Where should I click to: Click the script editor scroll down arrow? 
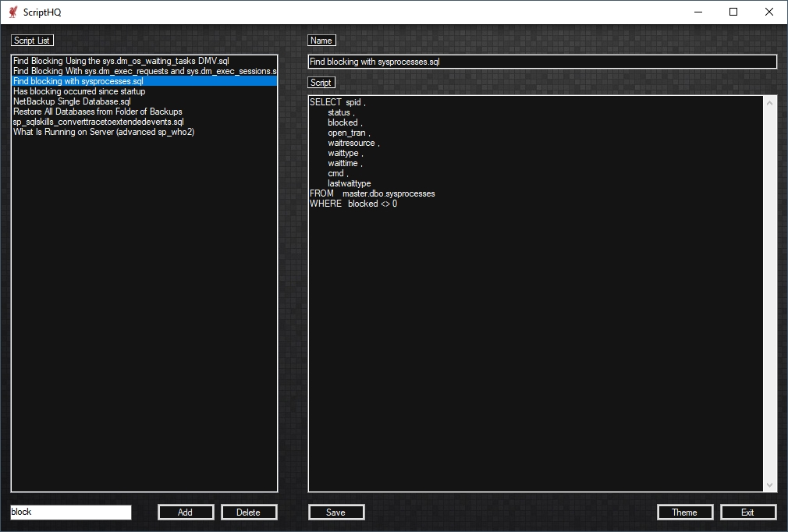click(x=770, y=485)
